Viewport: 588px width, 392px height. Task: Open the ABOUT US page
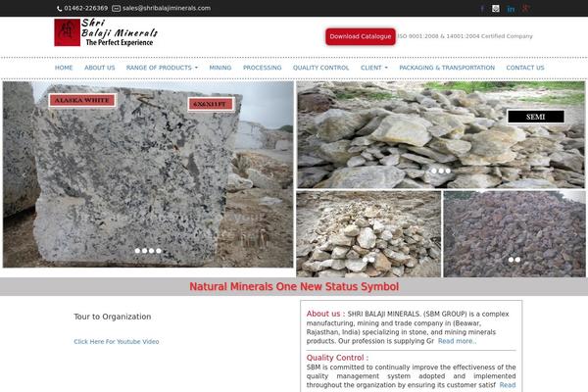99,68
